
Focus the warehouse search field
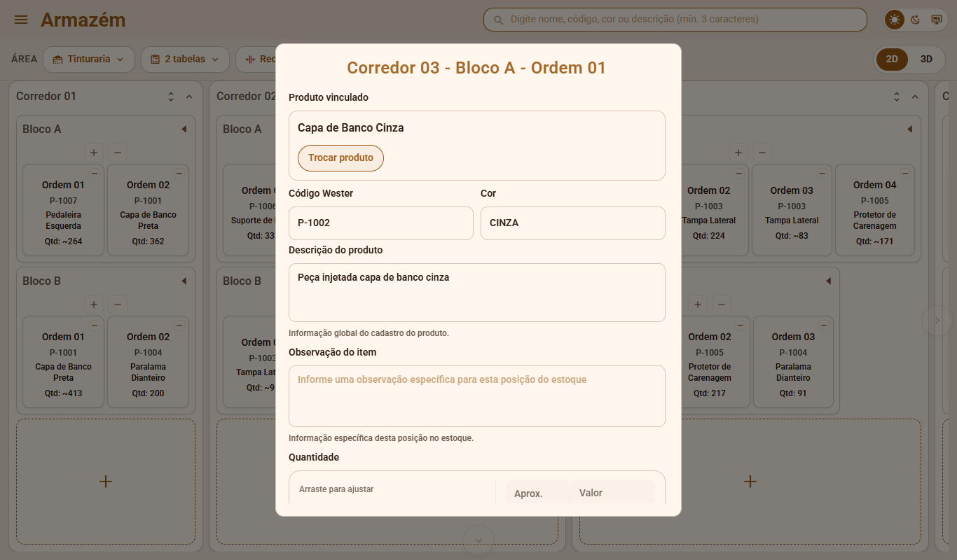point(675,20)
